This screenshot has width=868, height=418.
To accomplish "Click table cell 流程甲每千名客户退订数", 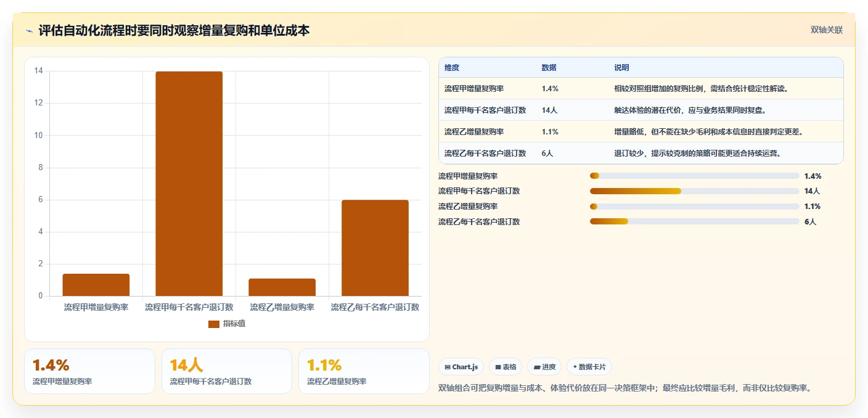I will pyautogui.click(x=485, y=110).
